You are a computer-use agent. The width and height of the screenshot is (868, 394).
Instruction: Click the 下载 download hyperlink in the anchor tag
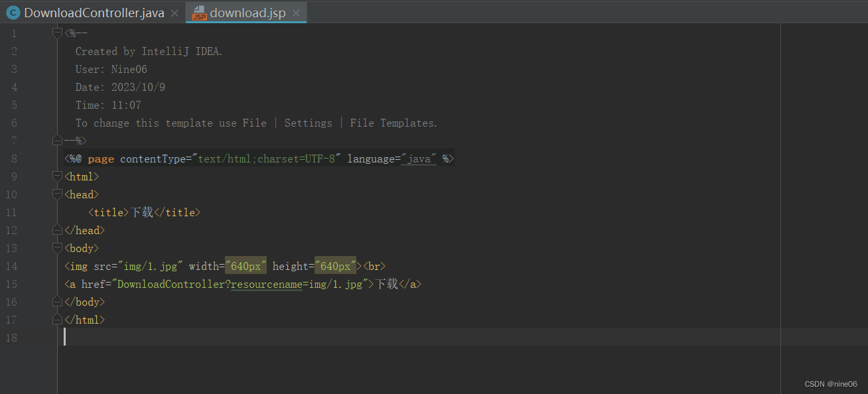click(387, 283)
